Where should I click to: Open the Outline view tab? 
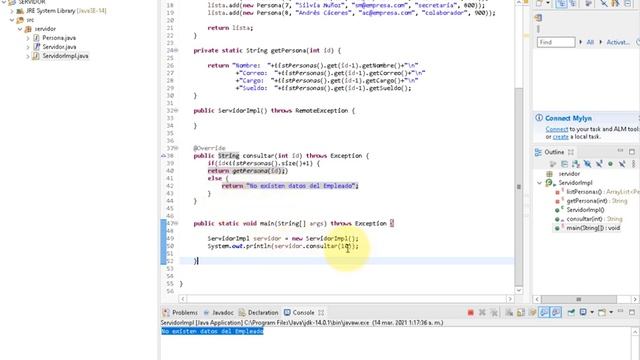549,152
